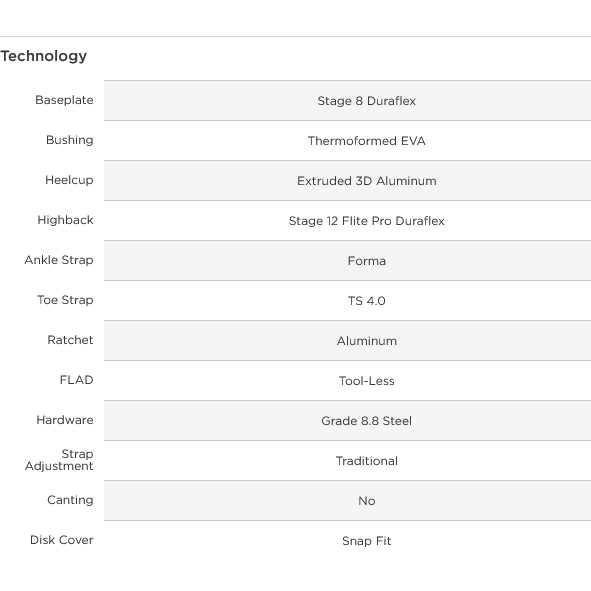Screen dimensions: 591x591
Task: Select the Toe Strap label
Action: coord(65,300)
